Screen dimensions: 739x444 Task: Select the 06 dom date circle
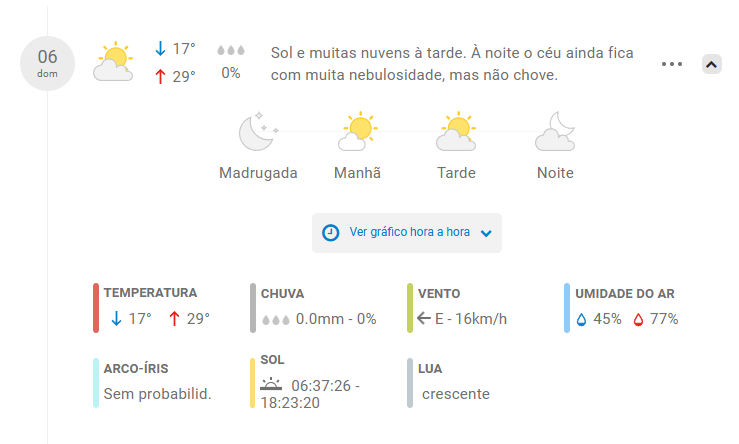pyautogui.click(x=48, y=61)
